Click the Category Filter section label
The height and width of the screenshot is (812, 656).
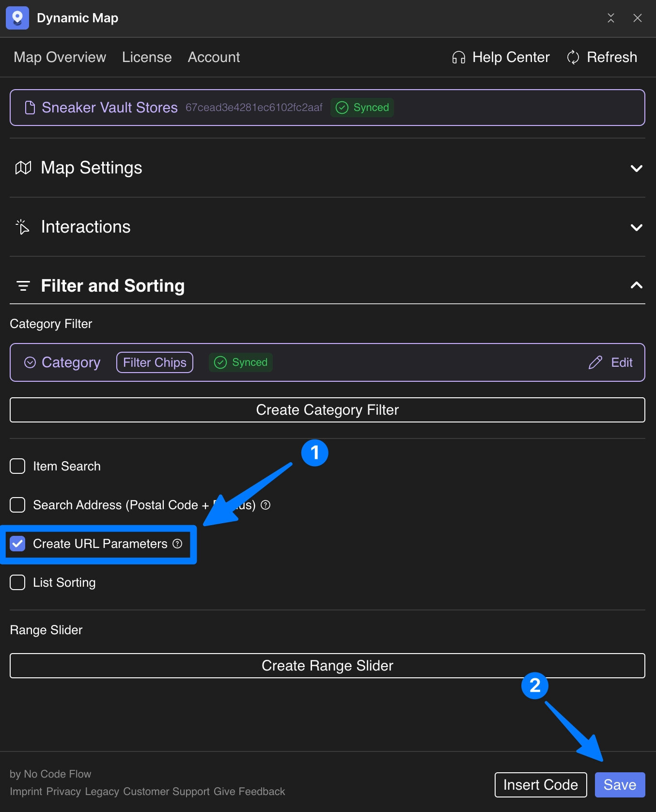pos(51,324)
